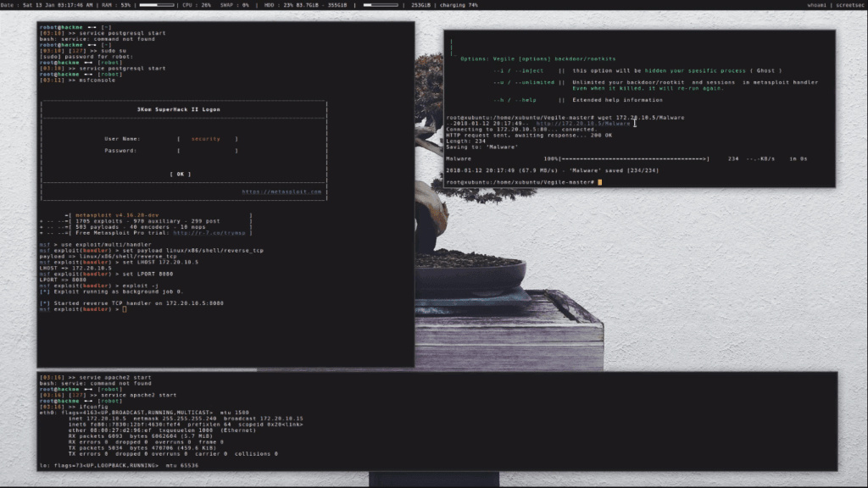Viewport: 868px width, 488px height.
Task: Click the CPU percentage indicator
Action: [x=197, y=5]
